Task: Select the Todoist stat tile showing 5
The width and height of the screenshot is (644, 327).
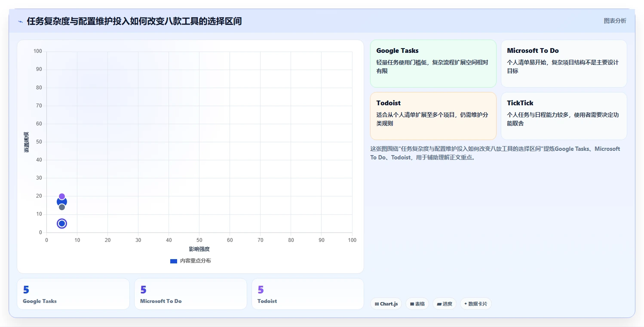Action: point(308,294)
